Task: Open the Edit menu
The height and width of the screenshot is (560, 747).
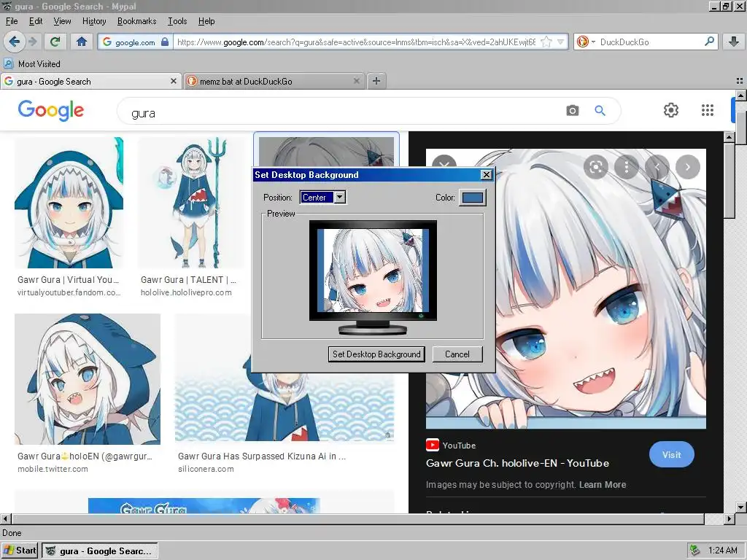Action: pyautogui.click(x=36, y=21)
